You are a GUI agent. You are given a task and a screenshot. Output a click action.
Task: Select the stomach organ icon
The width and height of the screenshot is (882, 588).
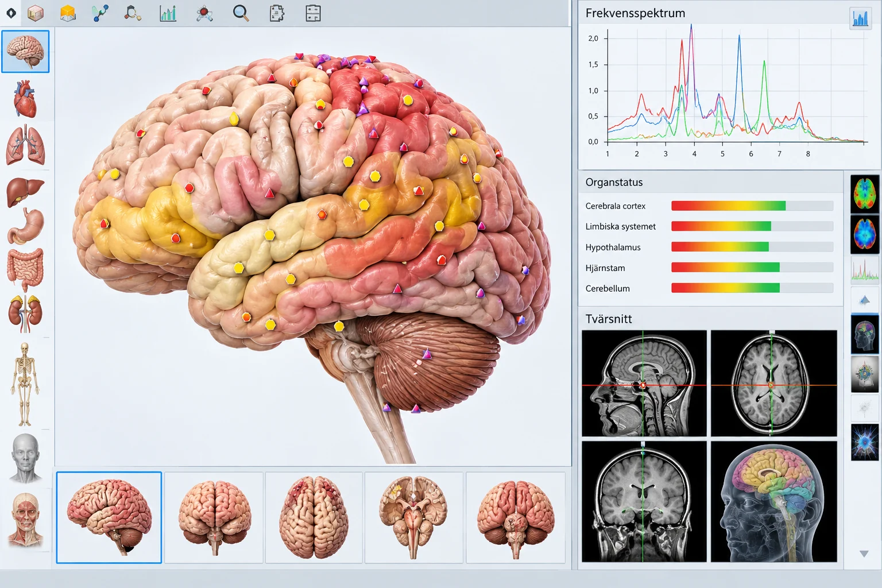pyautogui.click(x=26, y=226)
